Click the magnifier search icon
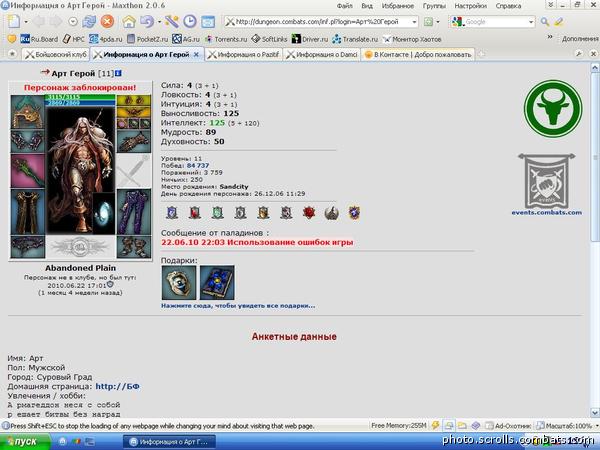Viewport: 600px width, 450px height. coord(545,22)
